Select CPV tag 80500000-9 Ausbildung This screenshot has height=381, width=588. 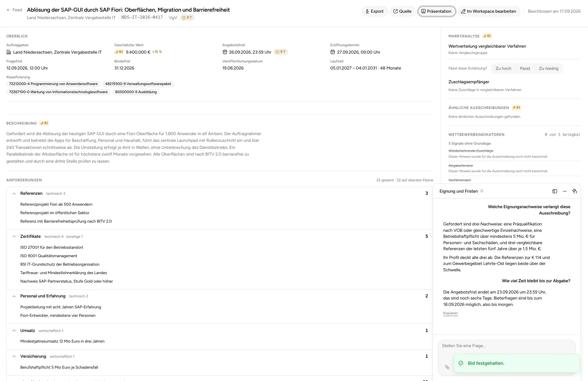tap(136, 92)
